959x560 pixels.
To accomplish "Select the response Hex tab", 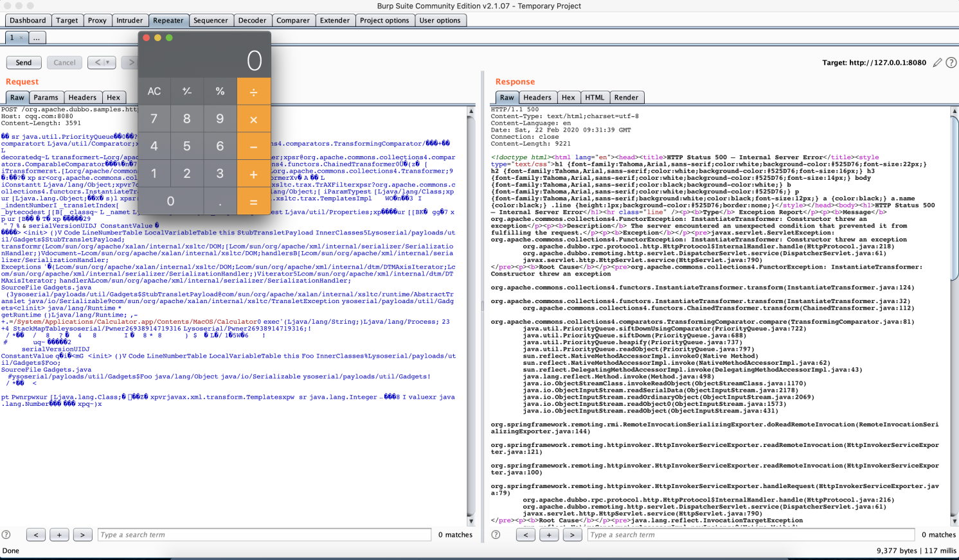I will 568,98.
